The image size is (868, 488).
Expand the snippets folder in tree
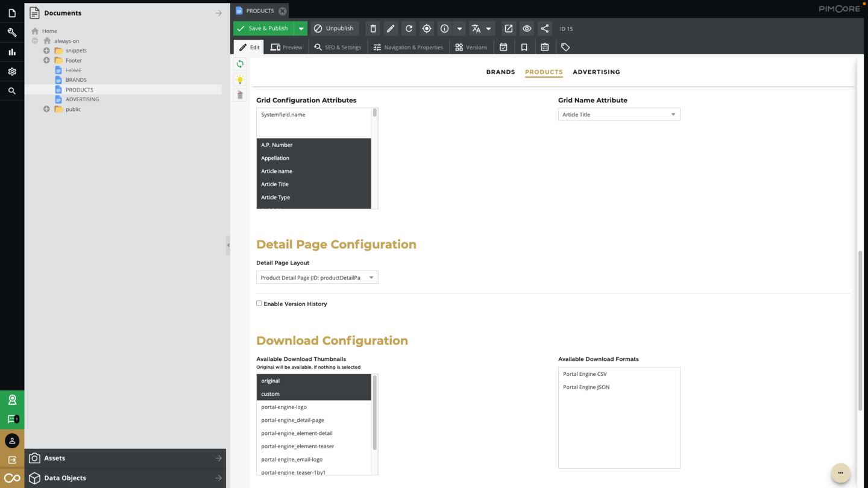pyautogui.click(x=46, y=51)
